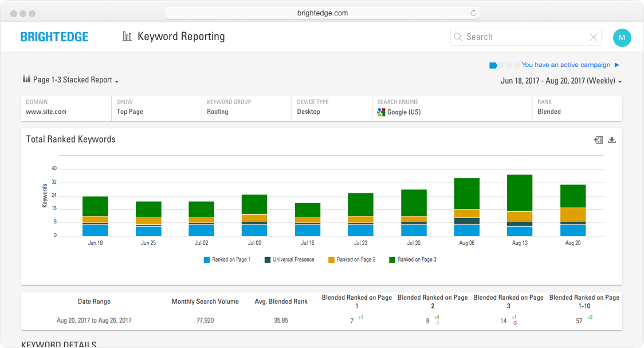The width and height of the screenshot is (644, 348).
Task: Toggle the Ranked on Page 2 legend series
Action: (x=352, y=260)
